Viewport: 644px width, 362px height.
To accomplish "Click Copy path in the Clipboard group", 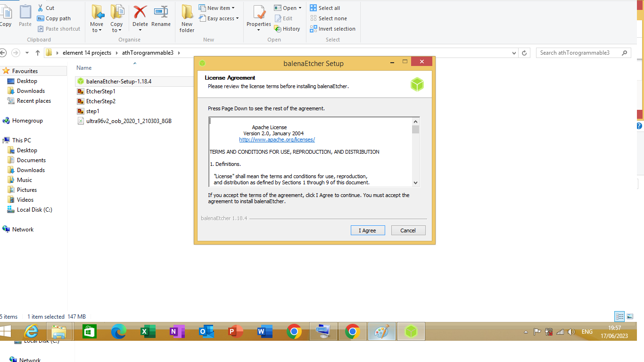I will [54, 18].
